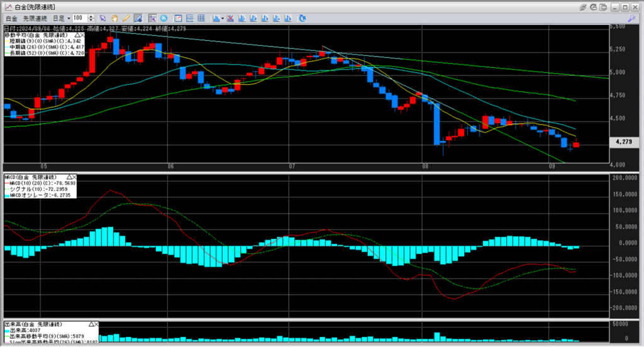Activate the hand pan tool
This screenshot has height=347, width=644.
114,18
